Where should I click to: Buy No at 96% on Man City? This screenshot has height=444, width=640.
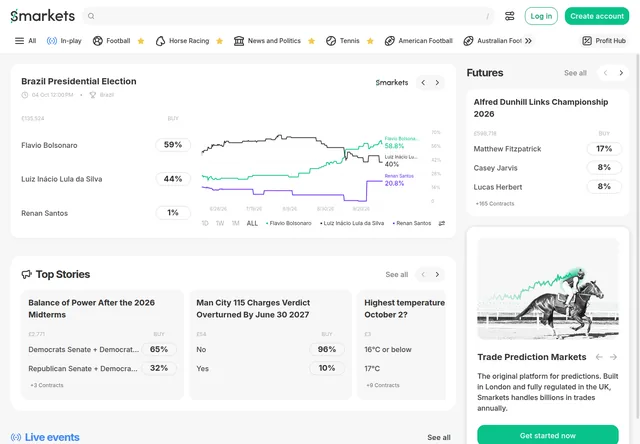327,349
